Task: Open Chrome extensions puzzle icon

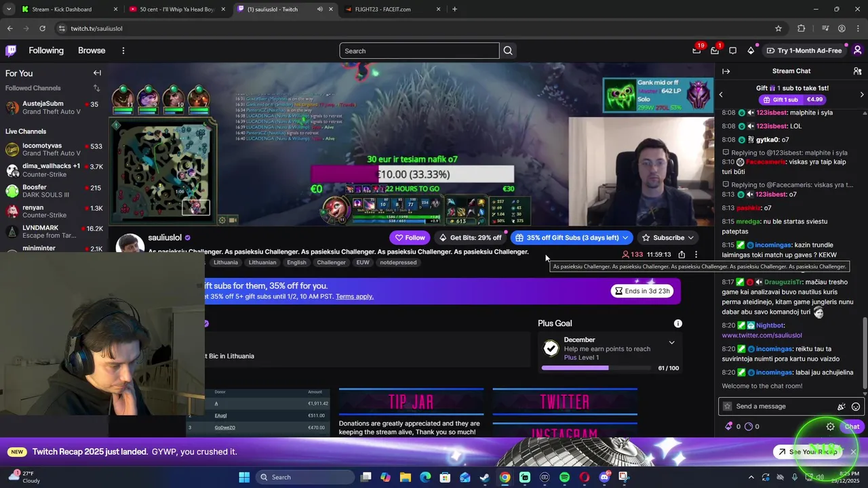Action: (802, 28)
